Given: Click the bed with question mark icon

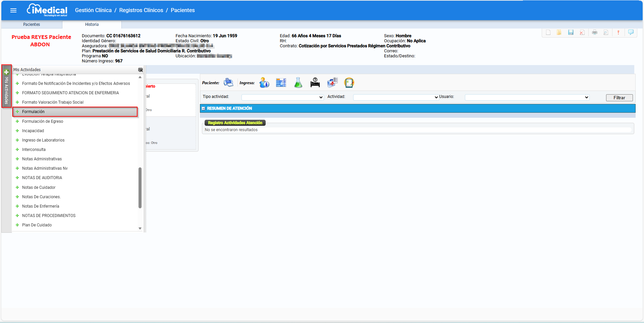Looking at the screenshot, I should point(315,83).
